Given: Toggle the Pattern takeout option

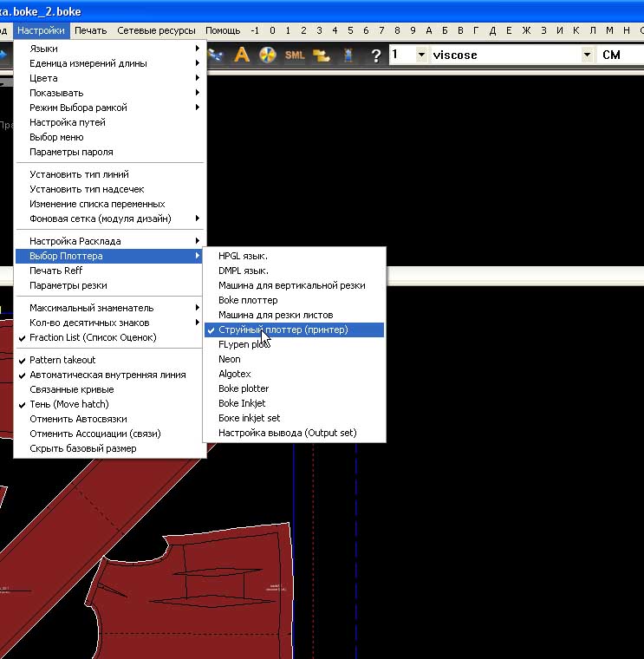Looking at the screenshot, I should click(x=62, y=360).
